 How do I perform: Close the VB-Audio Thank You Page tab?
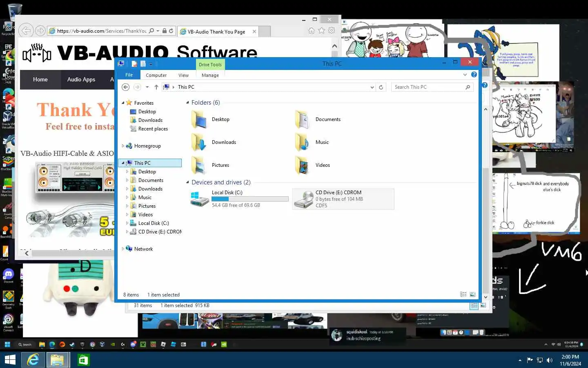(x=254, y=31)
